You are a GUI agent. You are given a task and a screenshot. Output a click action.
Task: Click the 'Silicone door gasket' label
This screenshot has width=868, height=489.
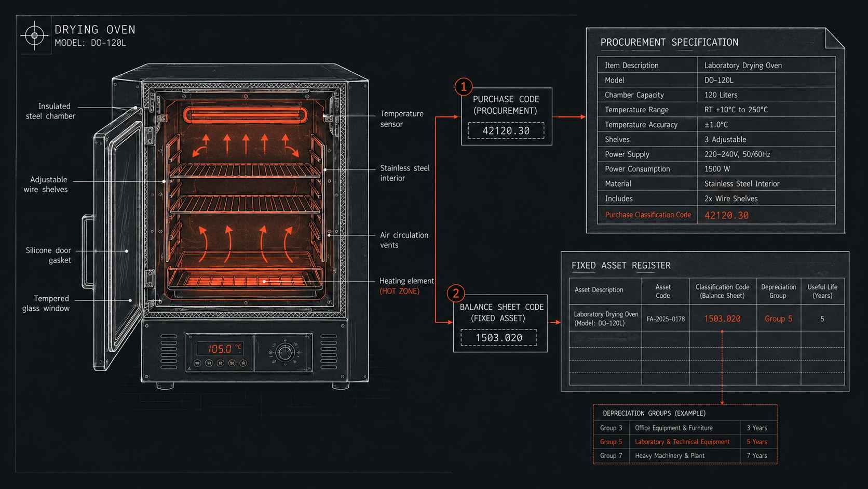pyautogui.click(x=48, y=255)
